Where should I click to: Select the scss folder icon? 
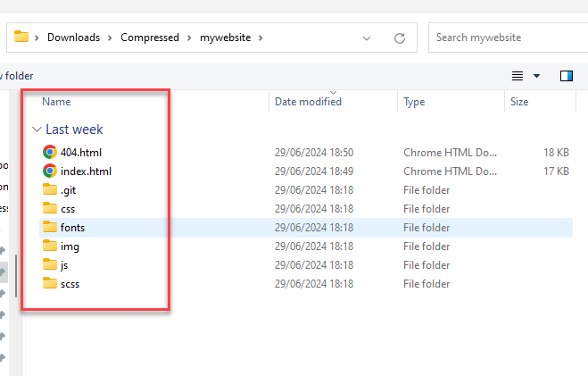(x=49, y=283)
